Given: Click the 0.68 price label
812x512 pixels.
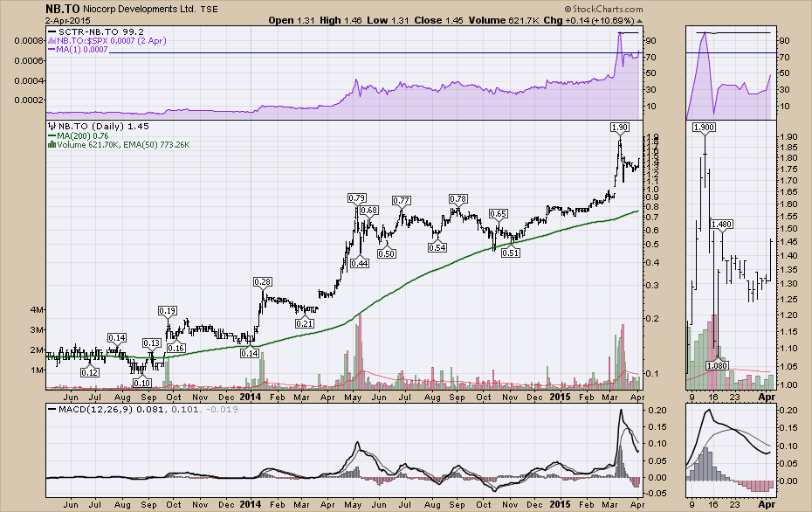Looking at the screenshot, I should pos(368,210).
